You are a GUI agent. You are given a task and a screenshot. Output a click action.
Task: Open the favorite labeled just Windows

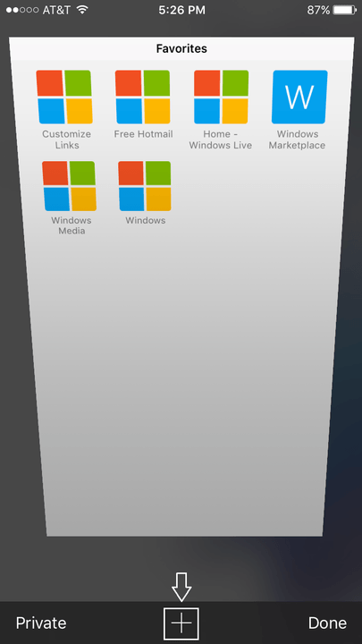click(145, 186)
